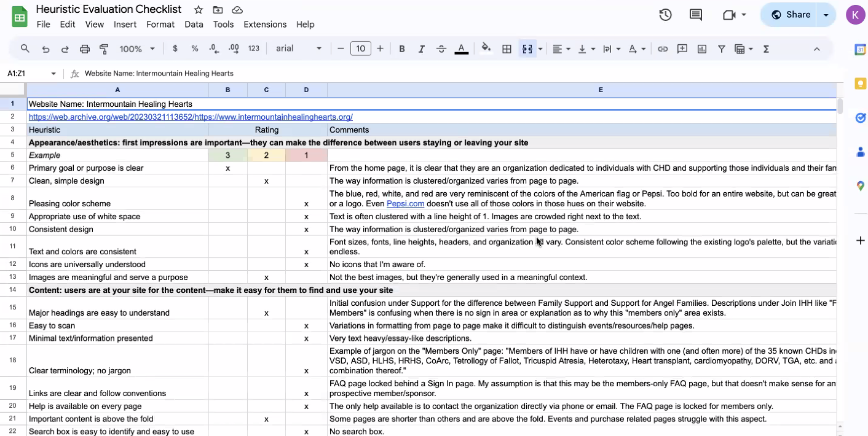Screen dimensions: 868x436
Task: Create a filter funnel icon
Action: pos(722,49)
